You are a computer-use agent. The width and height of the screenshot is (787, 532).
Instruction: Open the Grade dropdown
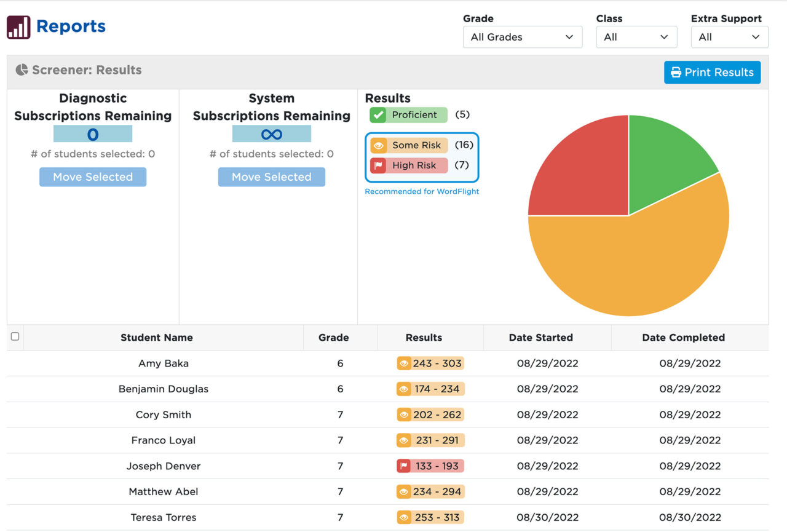(522, 37)
